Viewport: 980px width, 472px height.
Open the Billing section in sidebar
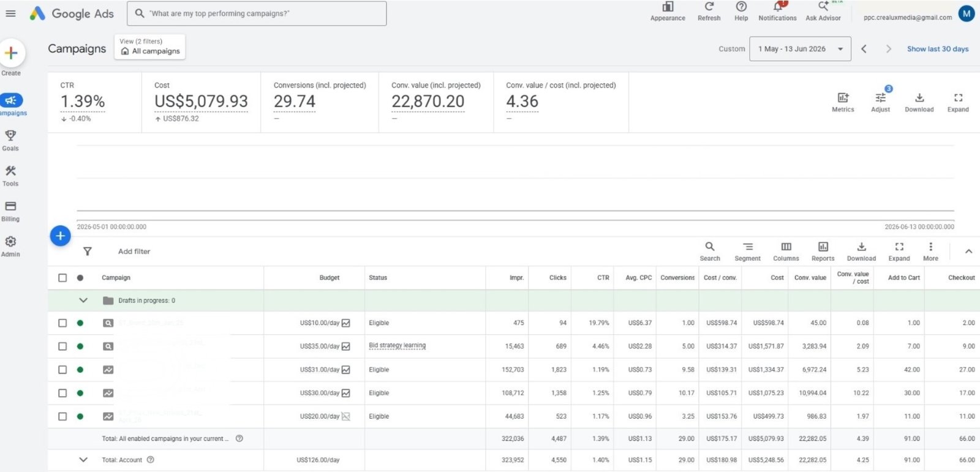[x=10, y=211]
